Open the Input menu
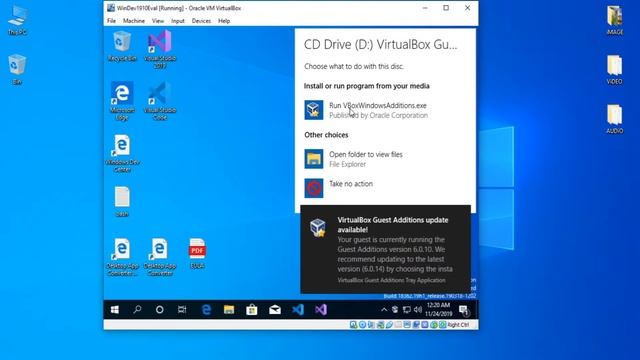640x360 pixels. [x=178, y=21]
